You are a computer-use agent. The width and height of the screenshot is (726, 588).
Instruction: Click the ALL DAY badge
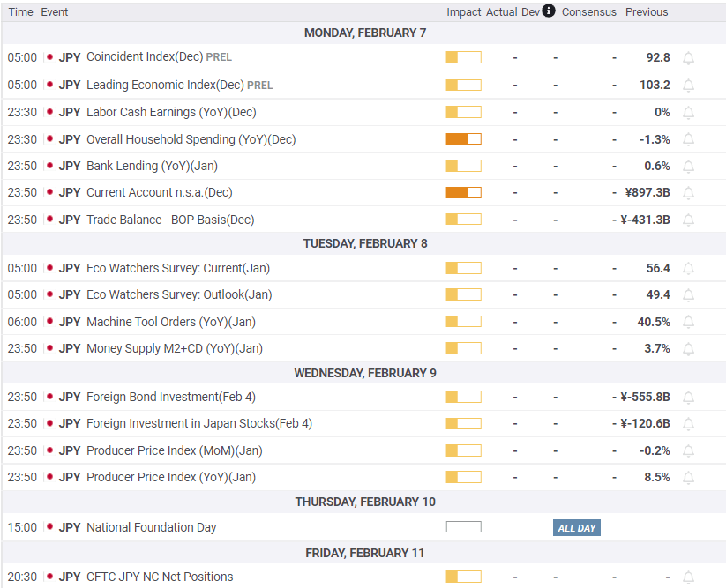tap(577, 528)
